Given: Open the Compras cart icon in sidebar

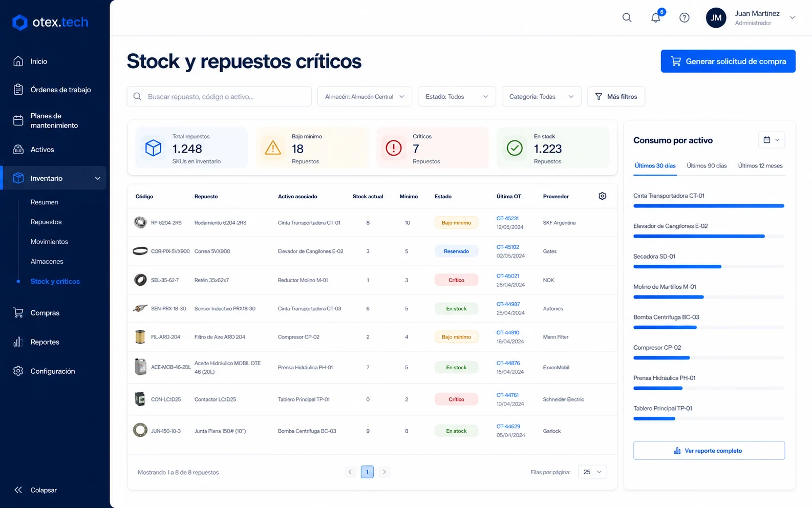Looking at the screenshot, I should coord(18,312).
